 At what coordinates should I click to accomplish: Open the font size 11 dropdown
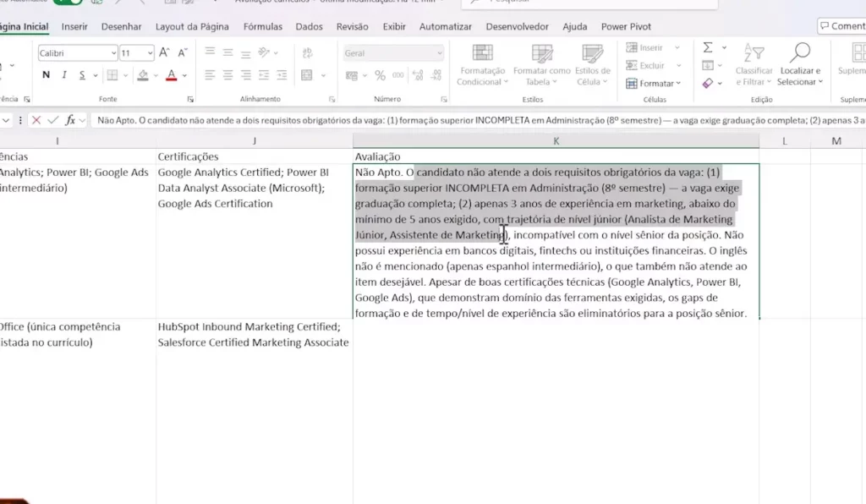(x=150, y=53)
